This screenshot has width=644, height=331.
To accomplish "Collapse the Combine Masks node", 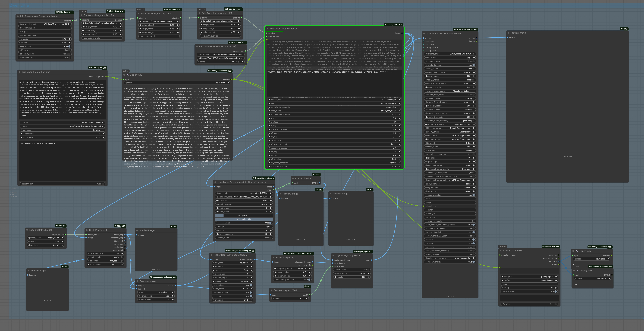I will click(x=137, y=281).
